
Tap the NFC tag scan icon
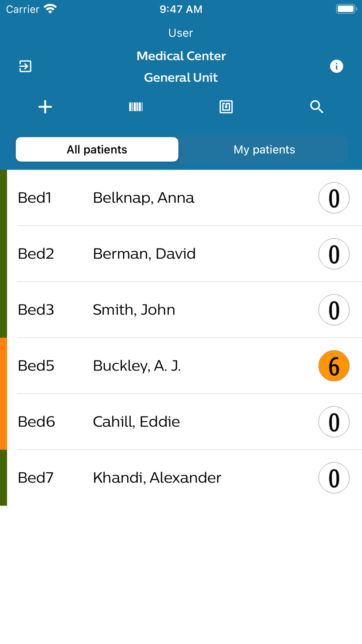226,107
